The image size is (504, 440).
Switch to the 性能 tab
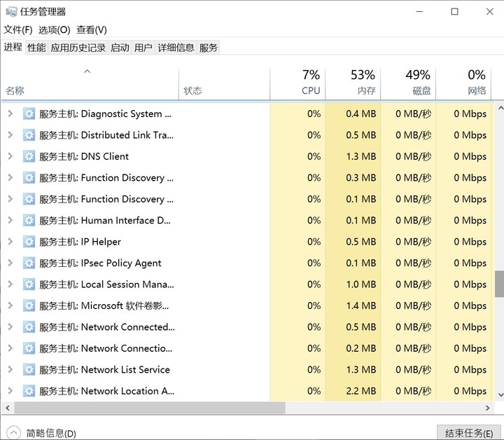click(36, 48)
